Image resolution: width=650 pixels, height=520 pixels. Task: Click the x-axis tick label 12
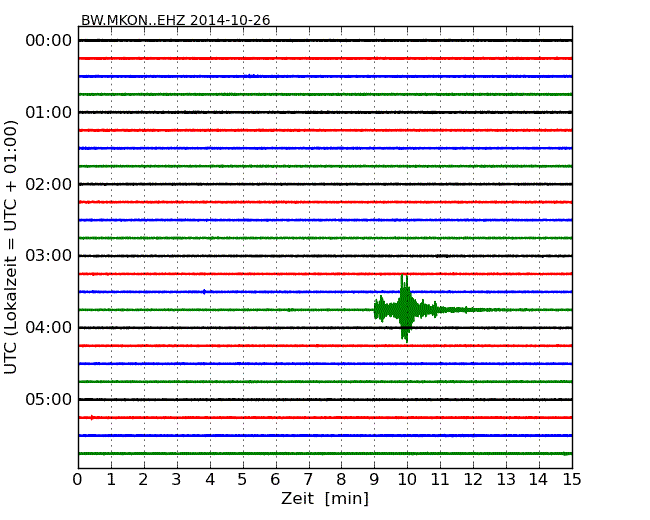(x=473, y=480)
